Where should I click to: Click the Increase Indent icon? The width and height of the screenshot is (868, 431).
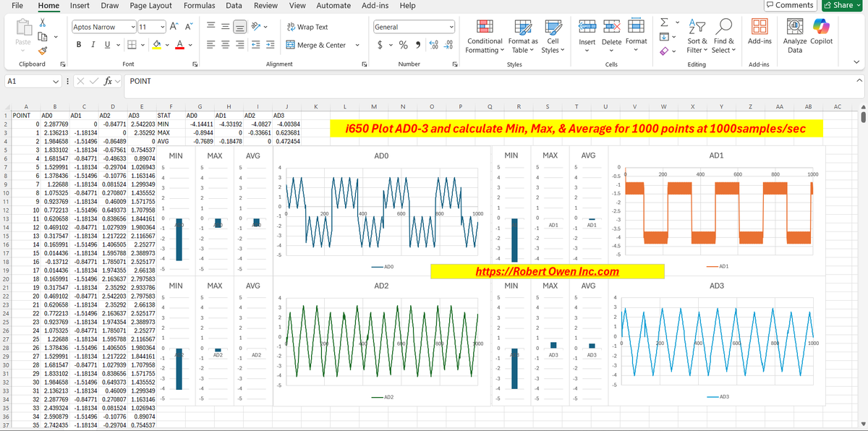269,45
